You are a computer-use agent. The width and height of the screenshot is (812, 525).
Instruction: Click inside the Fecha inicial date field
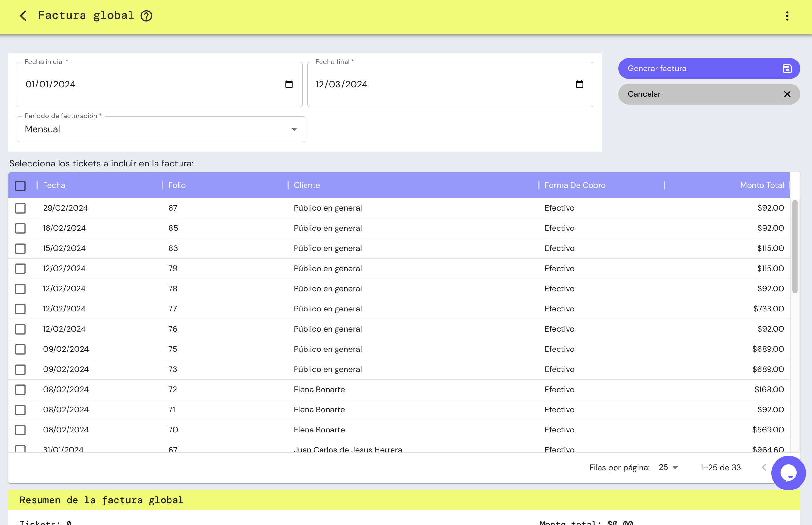click(x=136, y=84)
